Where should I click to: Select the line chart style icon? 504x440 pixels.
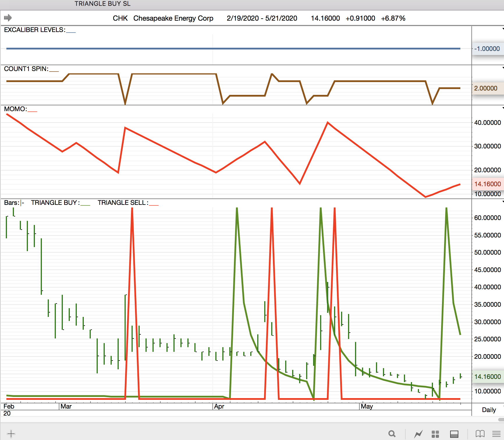tap(418, 434)
